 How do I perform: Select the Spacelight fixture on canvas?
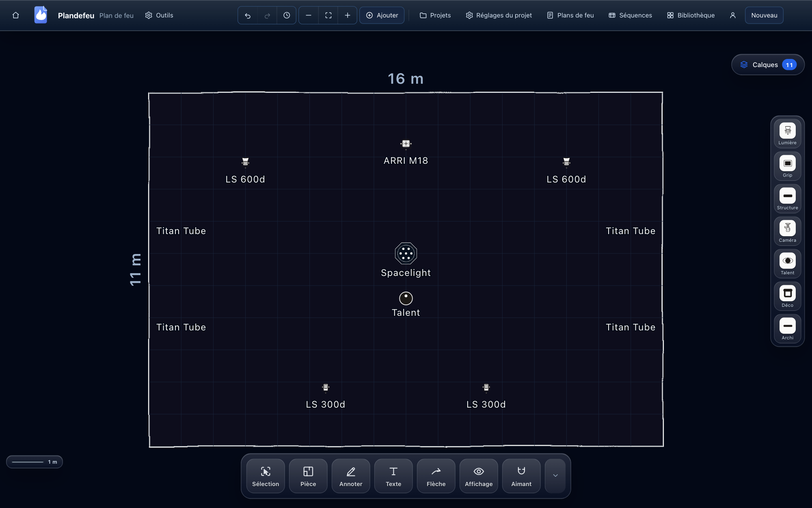406,253
